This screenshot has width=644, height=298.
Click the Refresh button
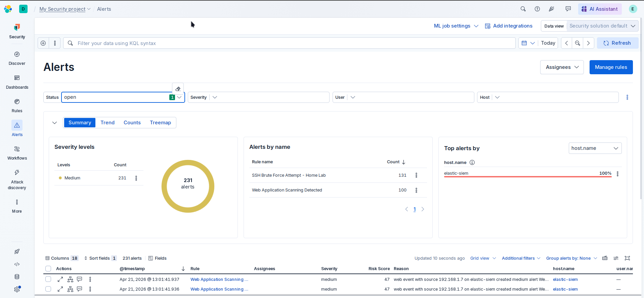tap(617, 43)
